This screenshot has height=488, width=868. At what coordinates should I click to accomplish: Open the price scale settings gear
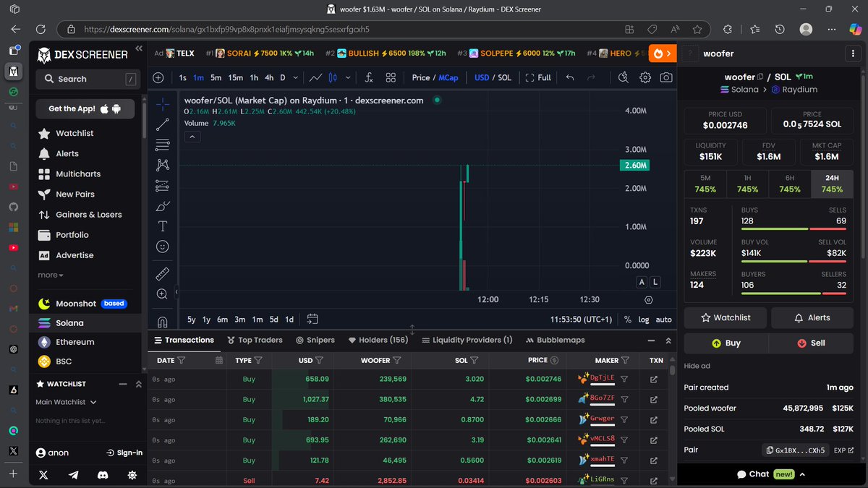[648, 299]
